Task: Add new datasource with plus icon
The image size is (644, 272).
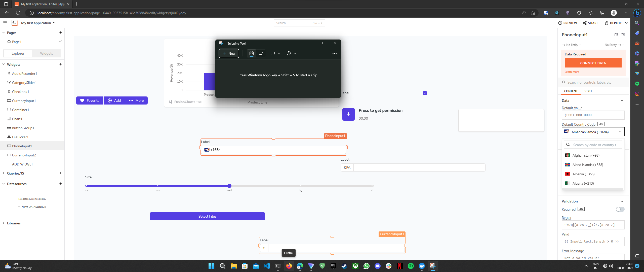Action: click(x=60, y=184)
